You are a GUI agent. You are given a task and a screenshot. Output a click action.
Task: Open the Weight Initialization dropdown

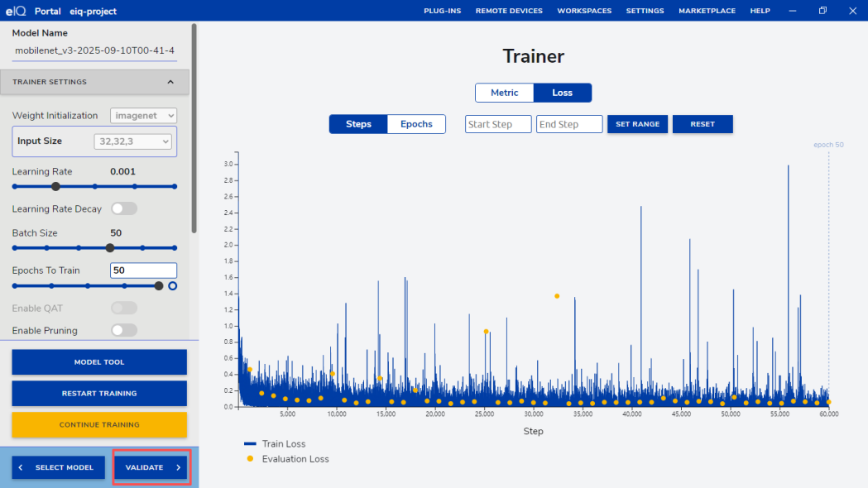143,116
